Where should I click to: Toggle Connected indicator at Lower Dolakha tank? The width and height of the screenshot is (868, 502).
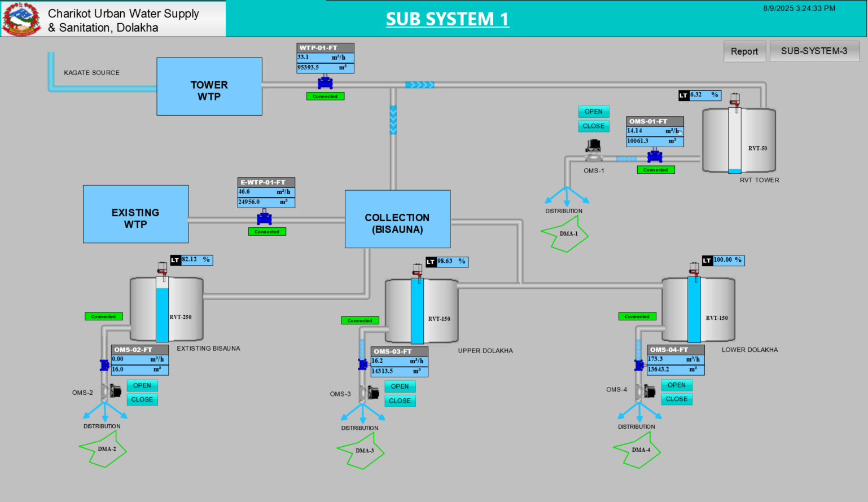coord(637,316)
